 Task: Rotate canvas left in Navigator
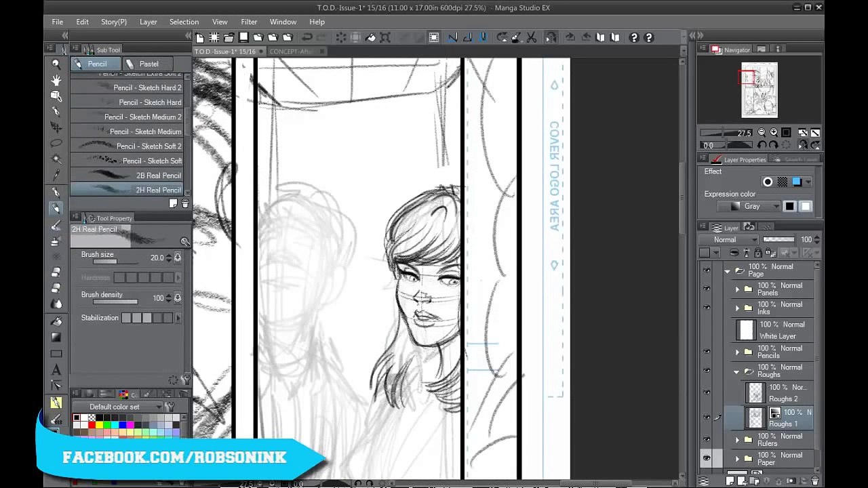point(762,145)
